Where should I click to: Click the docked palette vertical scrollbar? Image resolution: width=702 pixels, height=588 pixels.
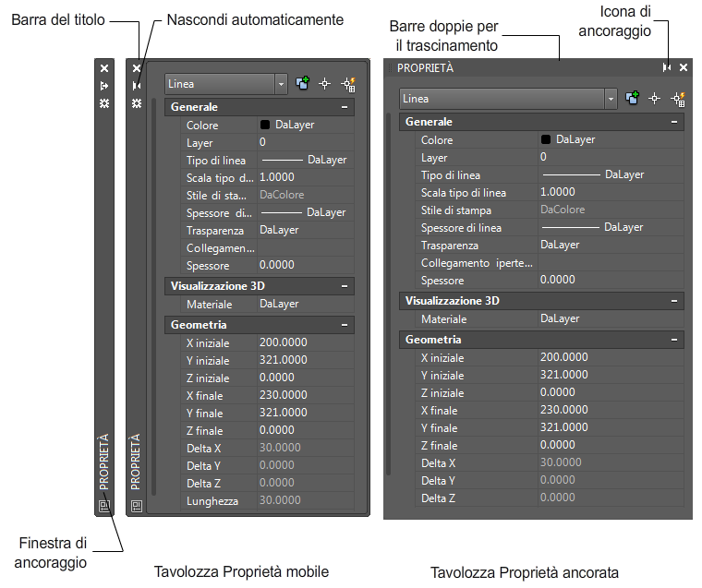(389, 294)
